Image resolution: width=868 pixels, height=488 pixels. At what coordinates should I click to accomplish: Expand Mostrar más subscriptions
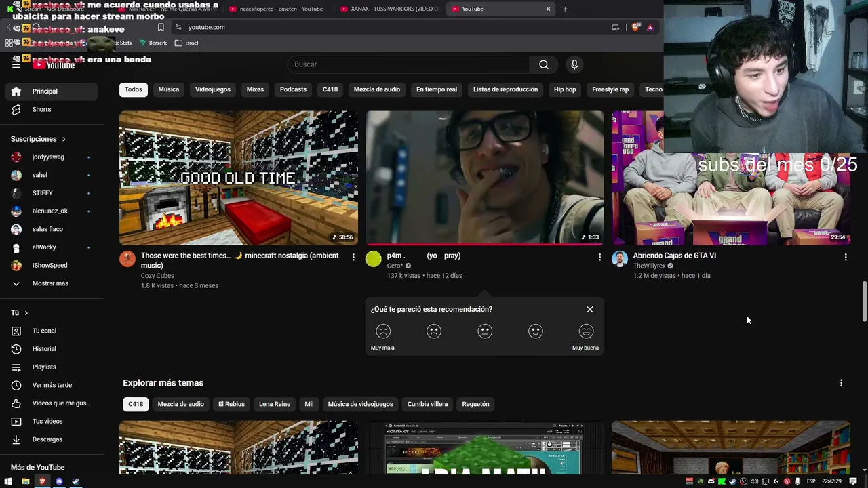pyautogui.click(x=52, y=283)
